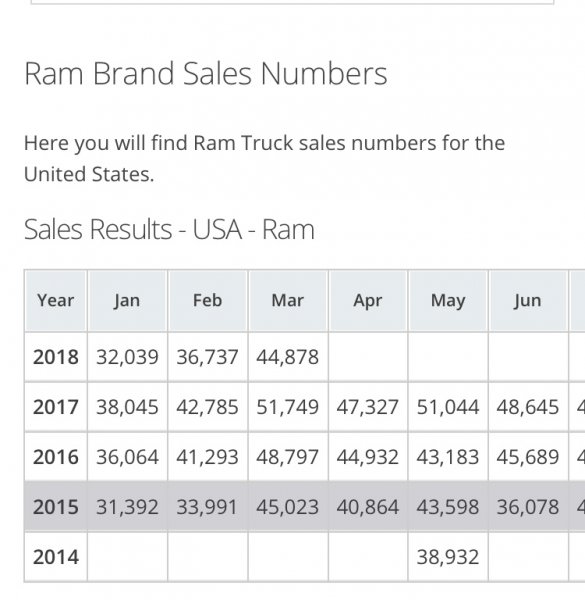Select the Jan column header
585x600 pixels.
127,300
